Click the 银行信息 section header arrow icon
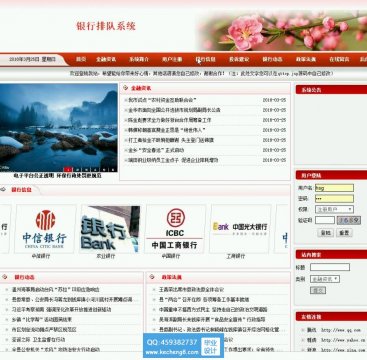The image size is (367, 360). [3, 190]
